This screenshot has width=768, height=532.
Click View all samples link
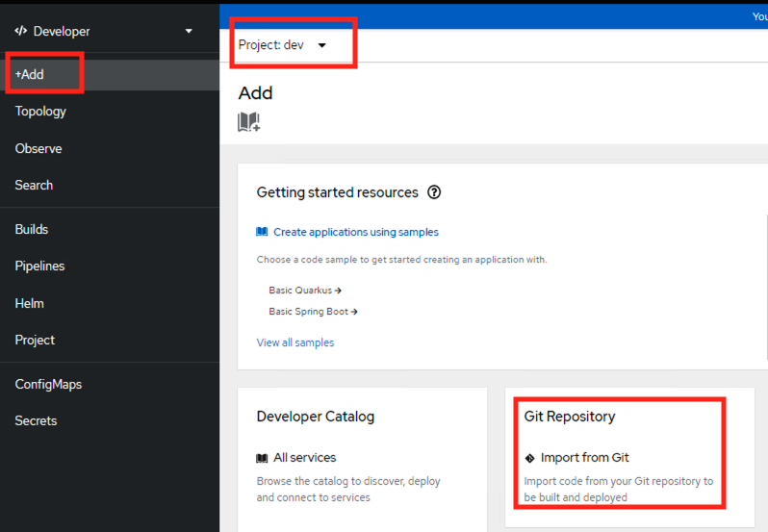coord(295,342)
